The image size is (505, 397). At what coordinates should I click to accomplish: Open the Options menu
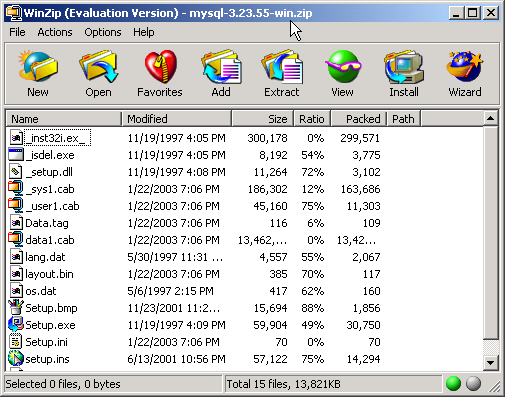pos(103,32)
